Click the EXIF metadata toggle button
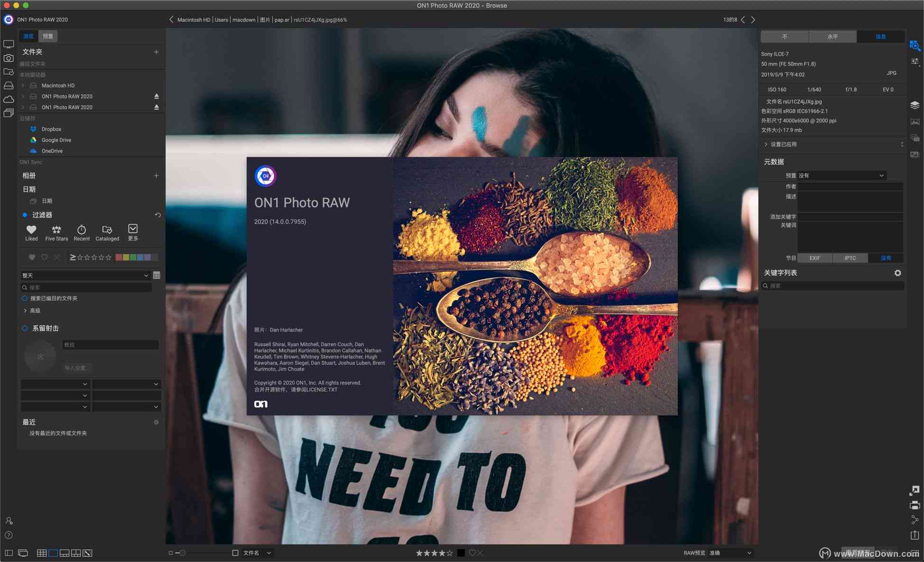Screen dimensions: 924x562 (816, 257)
